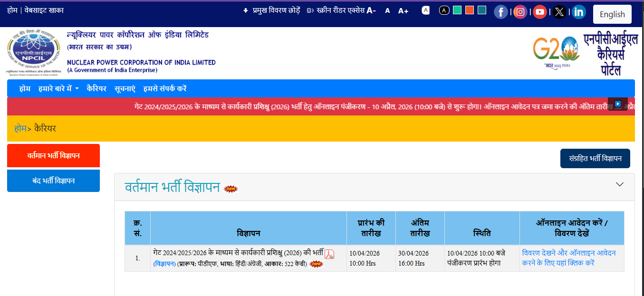Open the संग्रहित भर्ती विज्ञापन archived advertisements button
Screen dimensions: 644x296
coord(595,158)
